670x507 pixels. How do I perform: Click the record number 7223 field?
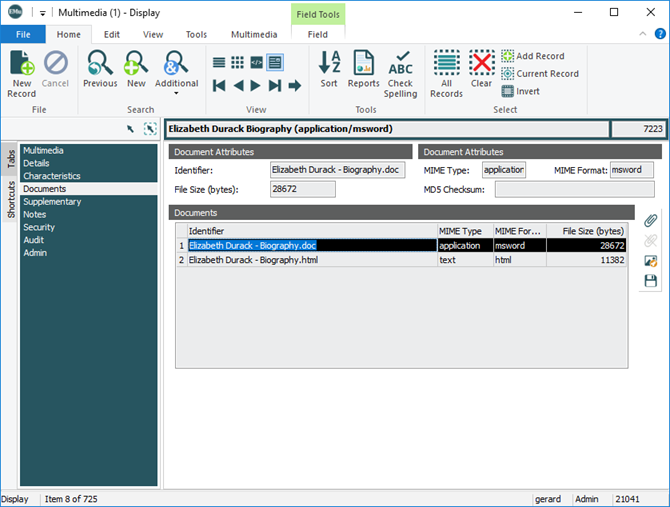click(x=638, y=129)
